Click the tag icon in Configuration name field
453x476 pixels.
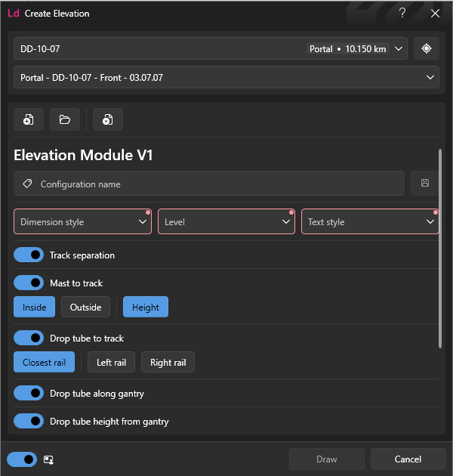click(x=27, y=184)
